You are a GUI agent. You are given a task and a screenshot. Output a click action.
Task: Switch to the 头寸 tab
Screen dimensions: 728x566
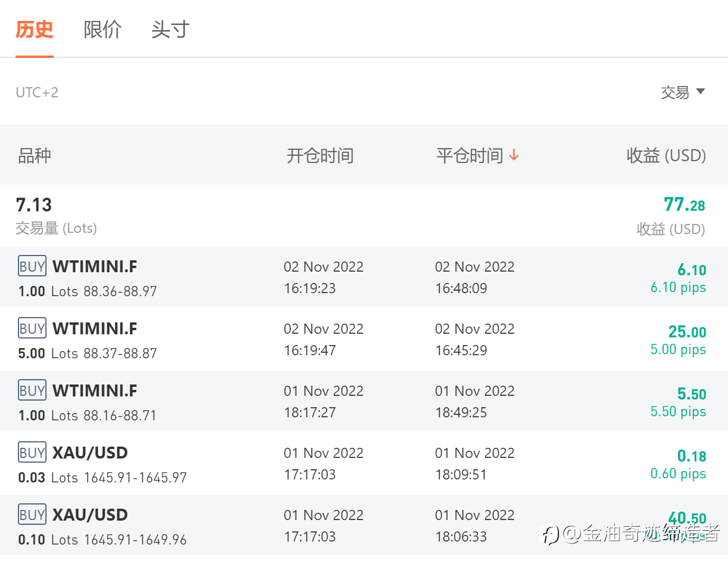[x=170, y=29]
